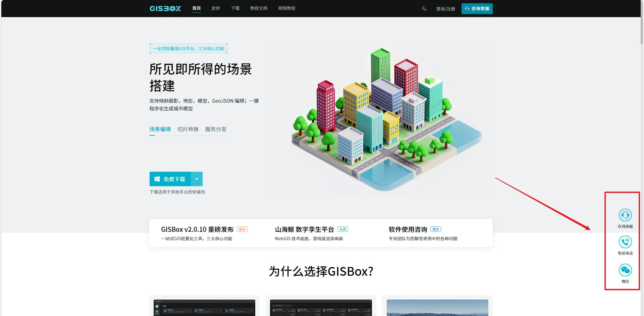
Task: Expand the download platform dropdown arrow
Action: click(197, 179)
